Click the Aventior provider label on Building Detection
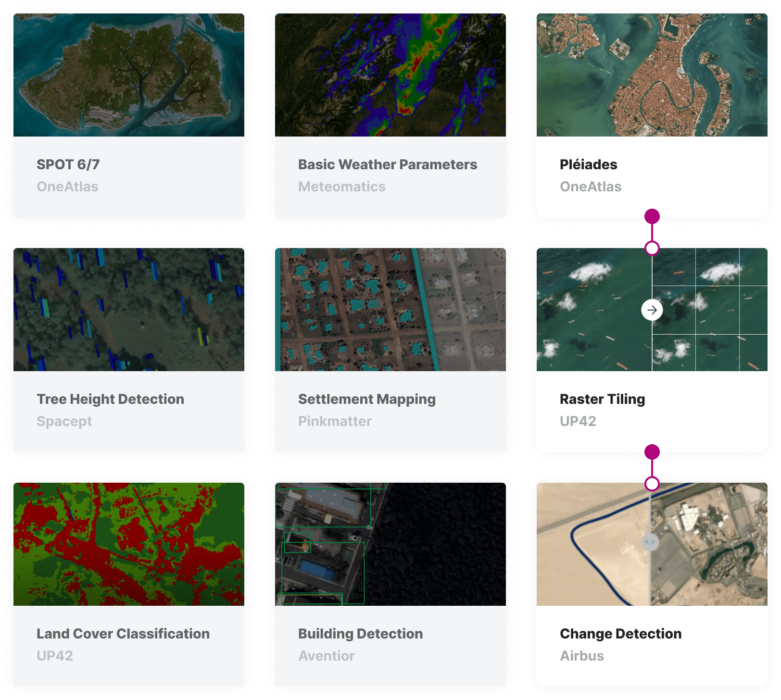 [x=327, y=656]
